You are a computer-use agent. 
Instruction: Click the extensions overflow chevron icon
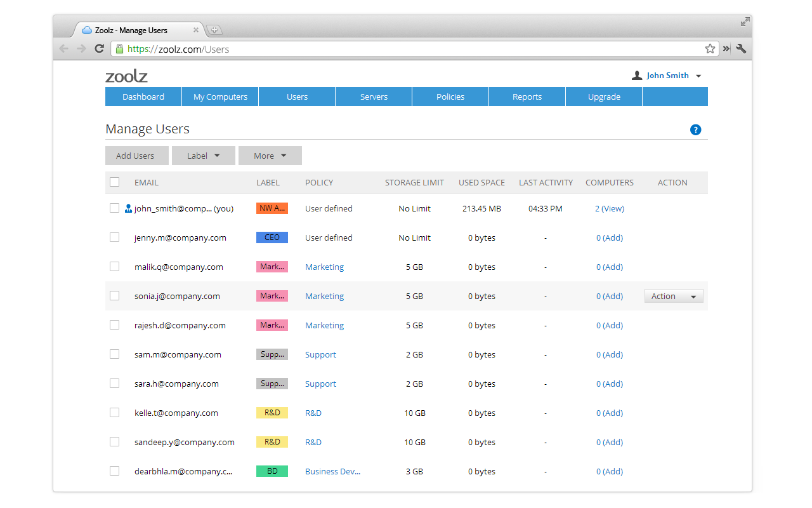[726, 49]
